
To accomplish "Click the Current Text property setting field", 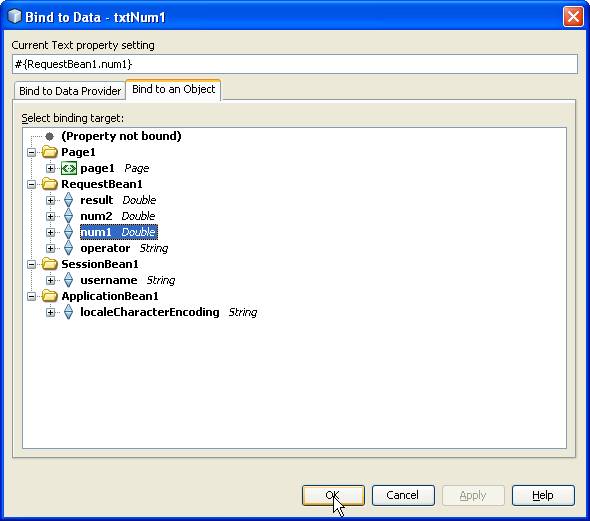I will click(x=295, y=64).
